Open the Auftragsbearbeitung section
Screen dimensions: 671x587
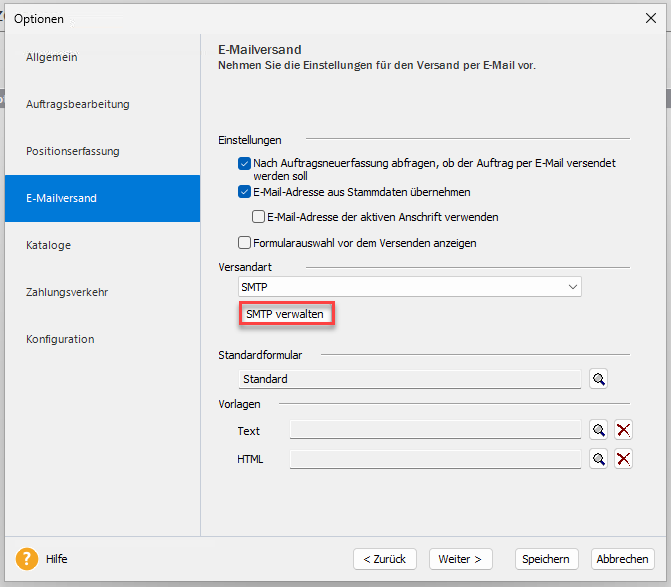coord(77,104)
